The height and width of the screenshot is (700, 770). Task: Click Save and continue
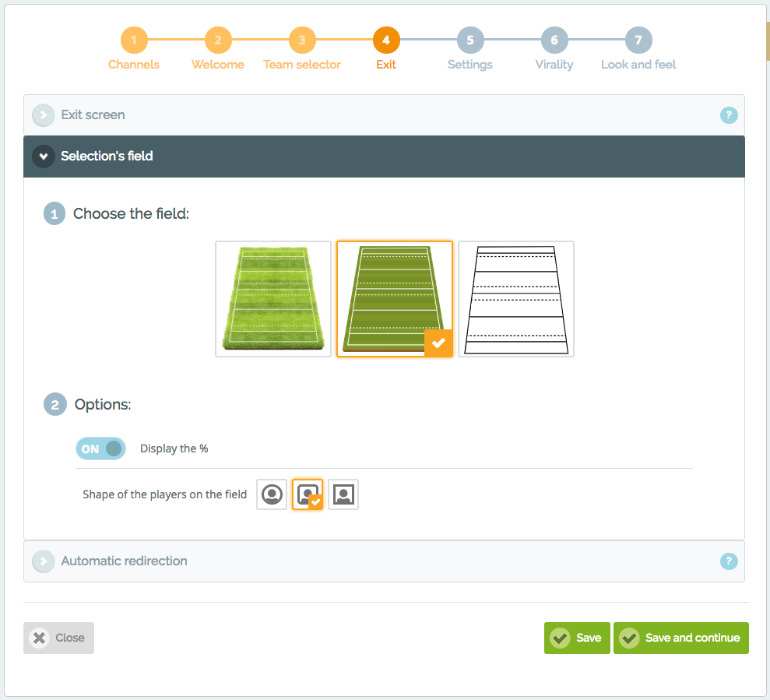680,638
